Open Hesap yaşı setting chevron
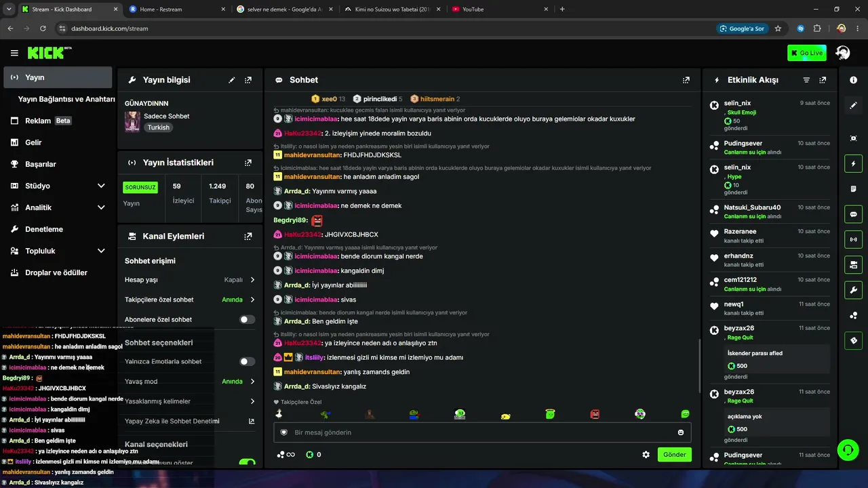The width and height of the screenshot is (868, 488). tap(252, 280)
